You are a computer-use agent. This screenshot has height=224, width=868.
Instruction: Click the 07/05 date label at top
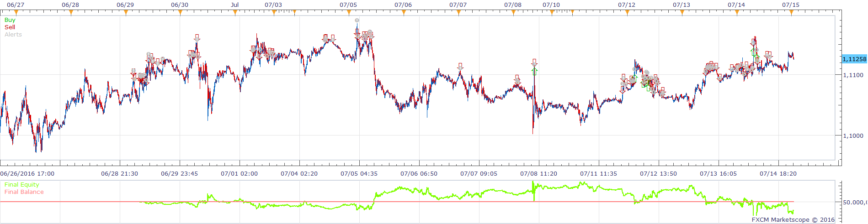coord(348,5)
